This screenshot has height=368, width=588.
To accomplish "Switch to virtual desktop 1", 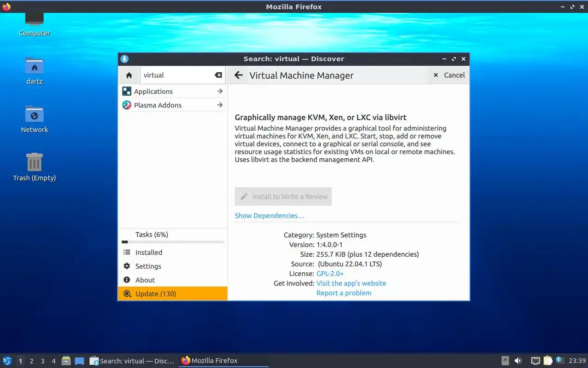I will click(20, 361).
